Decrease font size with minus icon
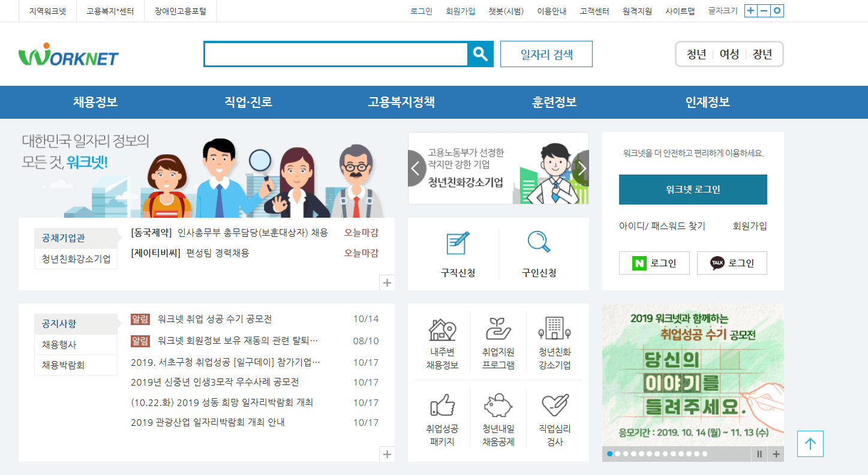This screenshot has width=868, height=475. point(764,11)
